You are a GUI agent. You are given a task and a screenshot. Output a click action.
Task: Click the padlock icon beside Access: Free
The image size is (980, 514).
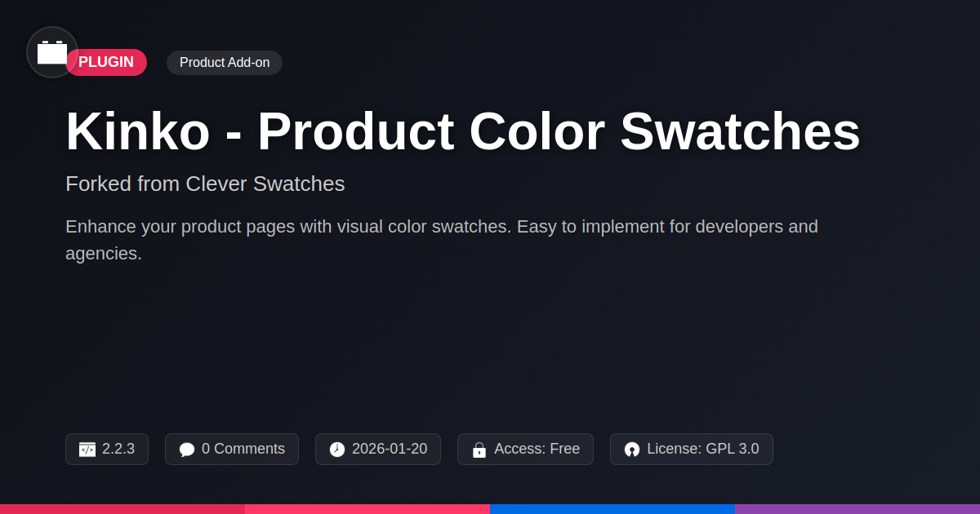pyautogui.click(x=479, y=450)
